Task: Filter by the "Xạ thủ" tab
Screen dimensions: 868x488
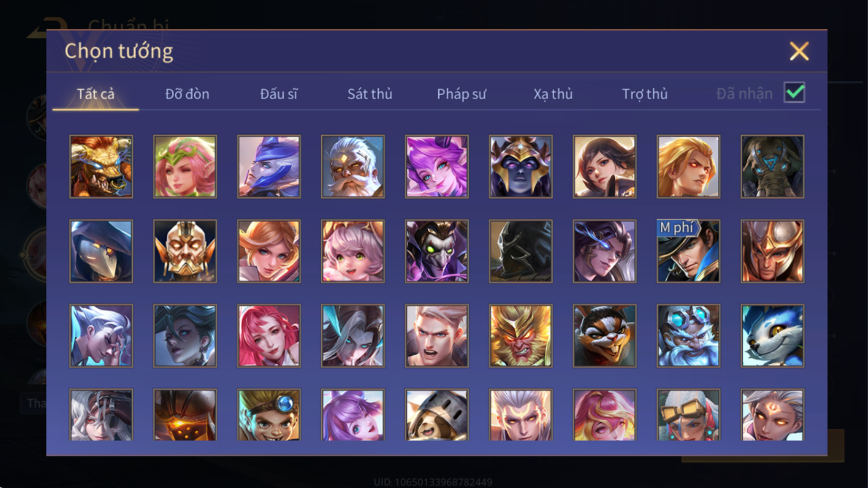Action: pos(553,94)
